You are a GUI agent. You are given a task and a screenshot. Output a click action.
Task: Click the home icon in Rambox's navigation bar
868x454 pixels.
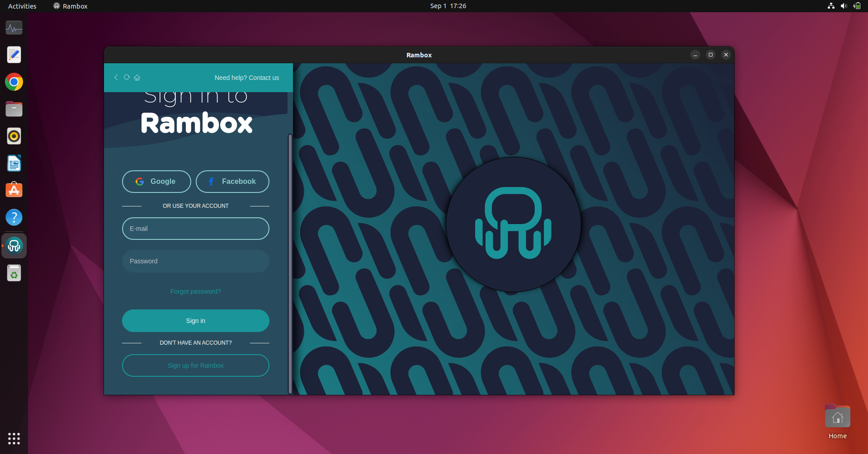[137, 77]
